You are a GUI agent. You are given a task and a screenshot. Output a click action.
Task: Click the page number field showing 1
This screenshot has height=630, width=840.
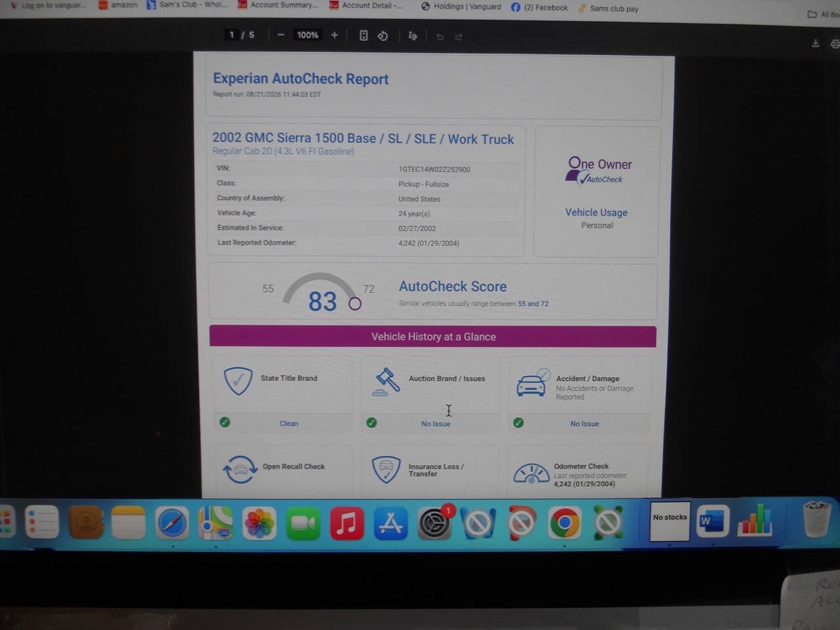coord(232,35)
